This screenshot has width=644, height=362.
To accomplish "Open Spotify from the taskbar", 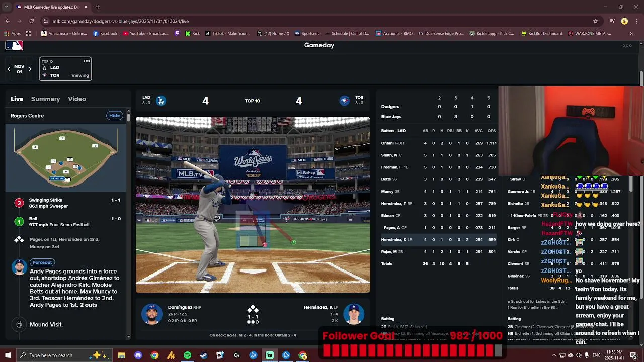I will 188,355.
